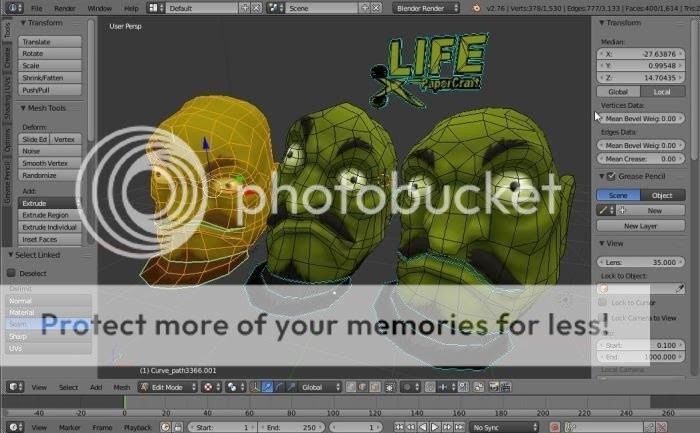Open the Render menu
This screenshot has height=433, width=700.
pos(65,8)
